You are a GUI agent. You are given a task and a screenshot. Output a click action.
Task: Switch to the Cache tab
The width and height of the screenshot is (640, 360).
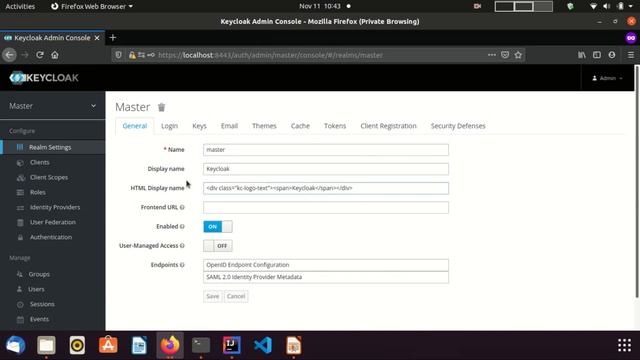(300, 126)
